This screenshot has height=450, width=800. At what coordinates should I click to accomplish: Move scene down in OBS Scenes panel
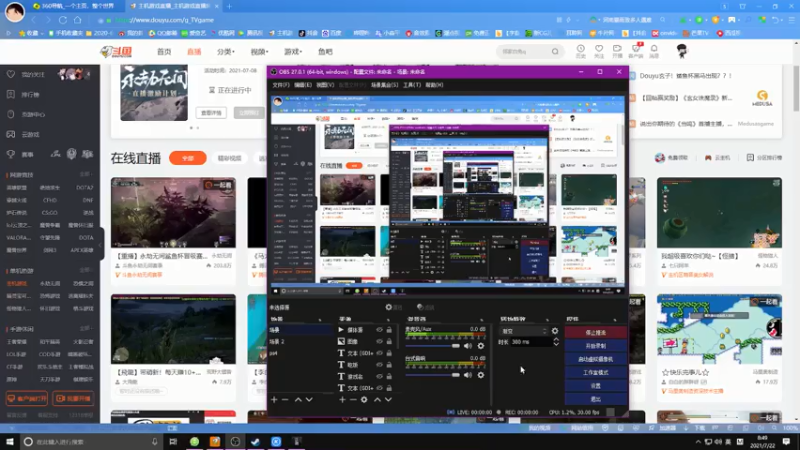pyautogui.click(x=309, y=399)
